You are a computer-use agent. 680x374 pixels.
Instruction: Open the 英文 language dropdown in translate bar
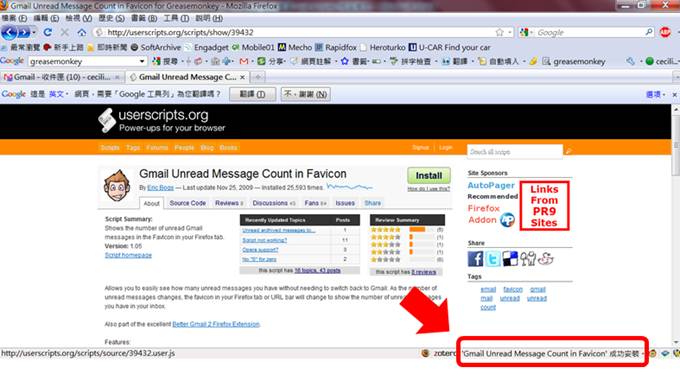pos(59,94)
